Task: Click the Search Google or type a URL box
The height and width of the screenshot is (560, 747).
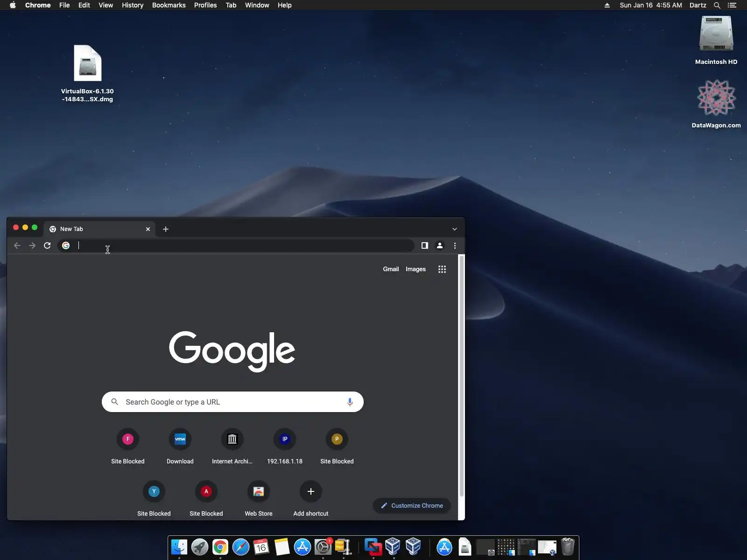Action: [233, 402]
